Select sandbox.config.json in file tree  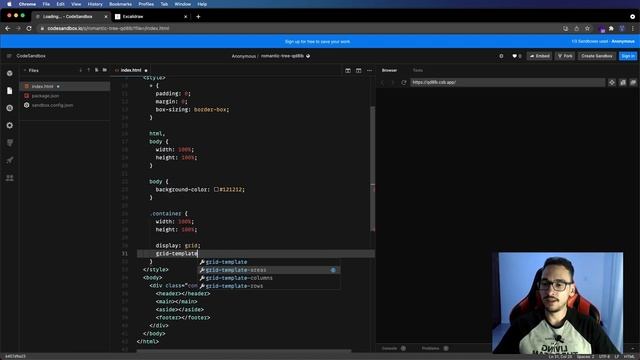pyautogui.click(x=65, y=105)
